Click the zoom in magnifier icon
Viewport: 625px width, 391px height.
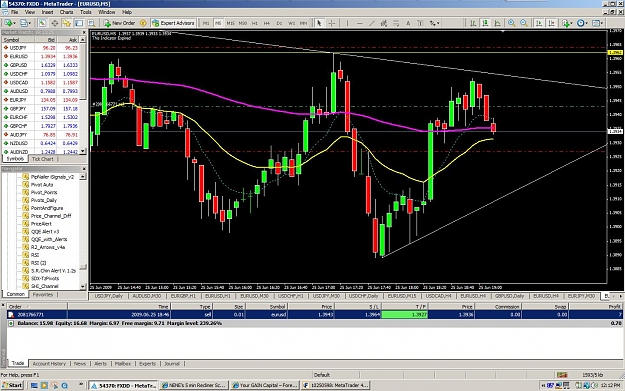tap(512, 23)
